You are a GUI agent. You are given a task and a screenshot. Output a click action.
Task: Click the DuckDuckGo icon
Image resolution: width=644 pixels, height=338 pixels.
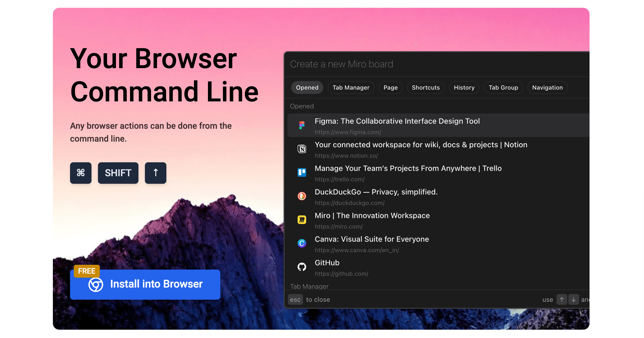[302, 196]
